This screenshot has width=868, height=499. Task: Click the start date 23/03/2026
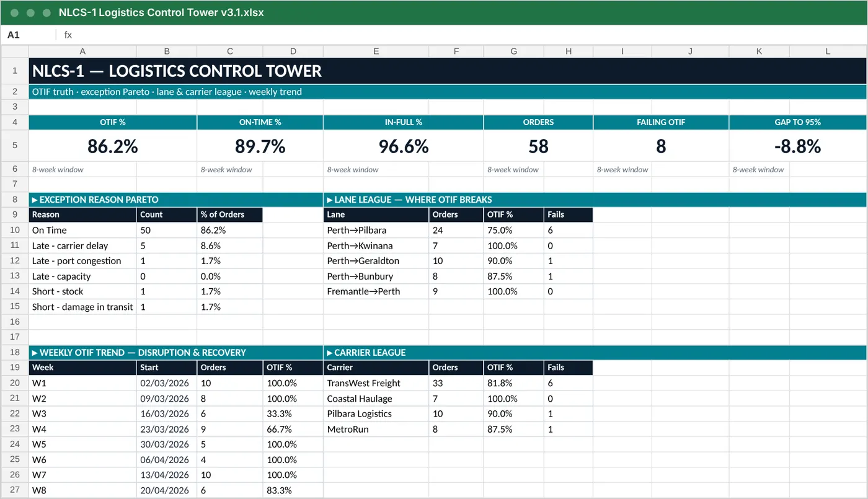167,429
